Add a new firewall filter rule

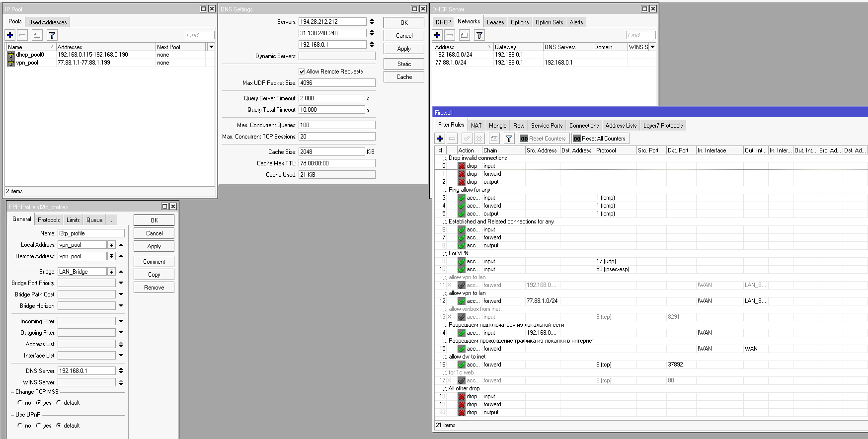(x=440, y=139)
